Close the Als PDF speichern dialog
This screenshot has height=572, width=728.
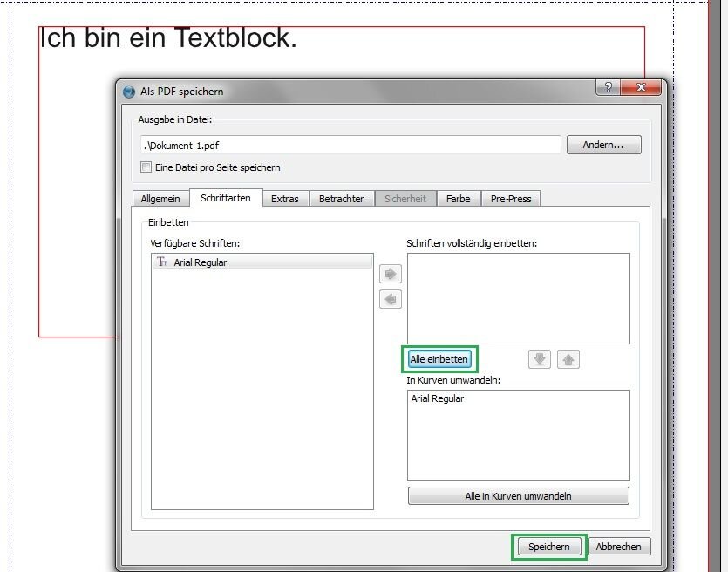(x=642, y=88)
